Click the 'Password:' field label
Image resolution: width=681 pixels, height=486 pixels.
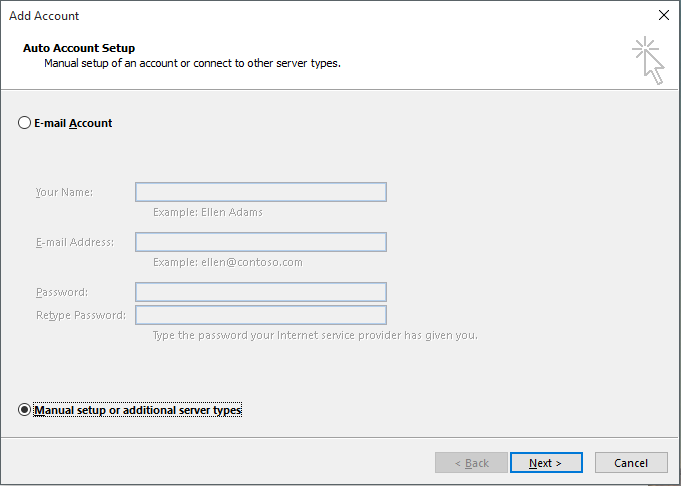(x=62, y=292)
